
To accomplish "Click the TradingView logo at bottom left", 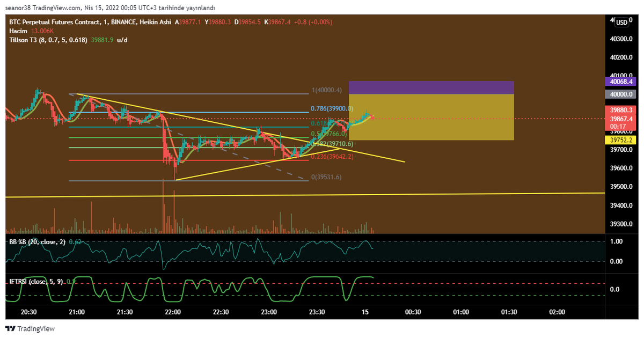I will pos(30,329).
